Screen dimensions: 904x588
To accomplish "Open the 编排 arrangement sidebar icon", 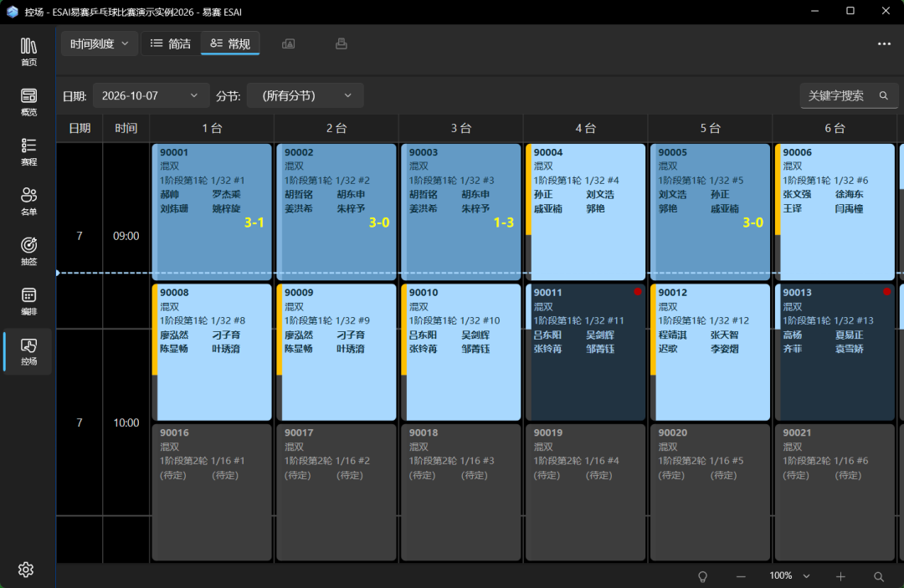I will tap(28, 302).
